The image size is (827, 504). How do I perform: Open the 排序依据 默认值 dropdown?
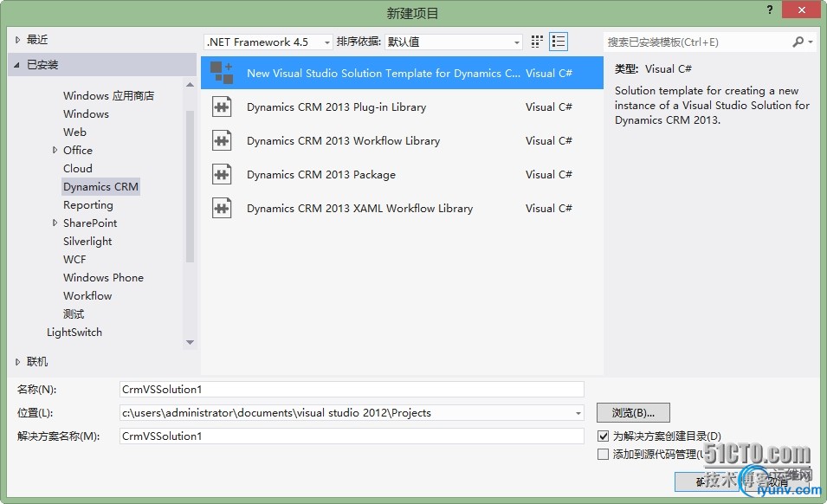[454, 42]
